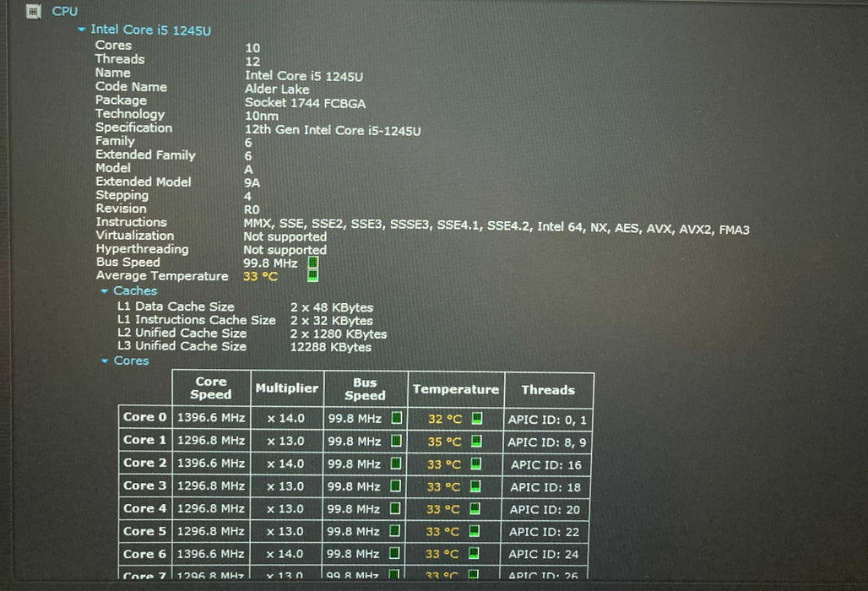Click Core 0 speed value 1396.6 MHz
The height and width of the screenshot is (591, 868).
211,418
